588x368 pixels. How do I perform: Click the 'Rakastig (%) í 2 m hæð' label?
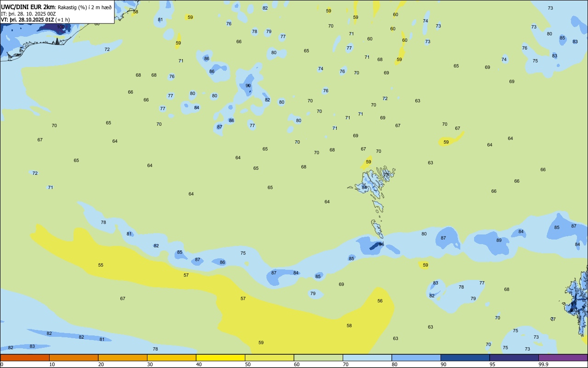(85, 7)
